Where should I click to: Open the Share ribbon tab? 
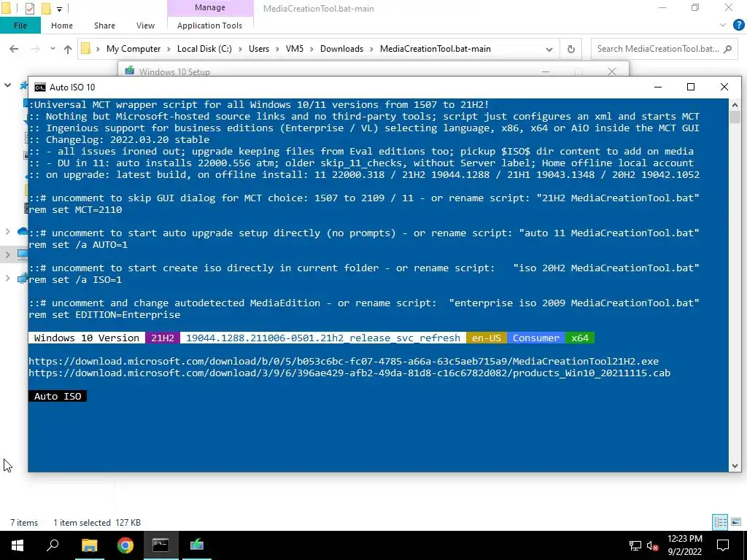click(x=104, y=26)
